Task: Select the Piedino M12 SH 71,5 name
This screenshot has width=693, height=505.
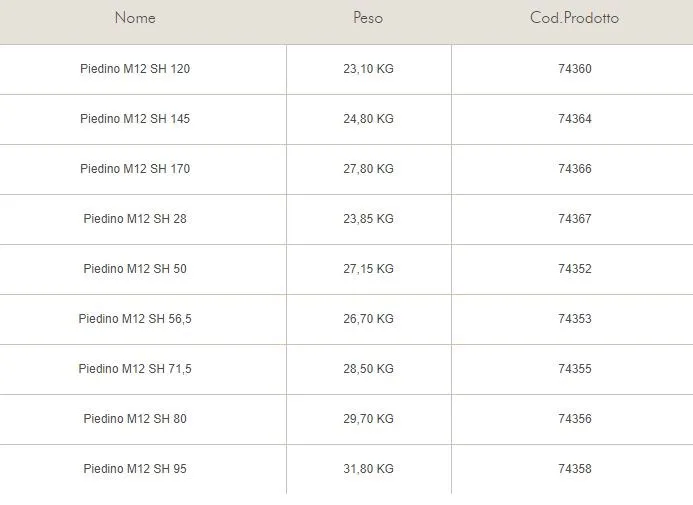Action: [135, 369]
